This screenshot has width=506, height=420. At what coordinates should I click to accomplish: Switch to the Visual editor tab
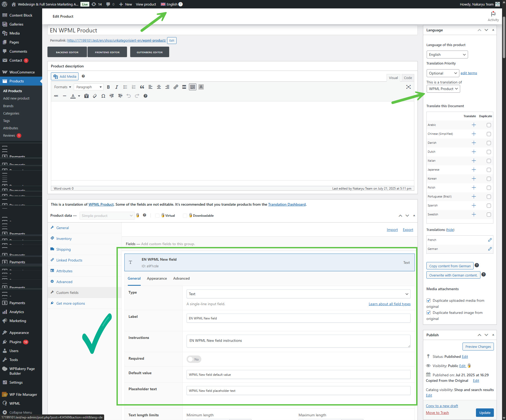(393, 78)
